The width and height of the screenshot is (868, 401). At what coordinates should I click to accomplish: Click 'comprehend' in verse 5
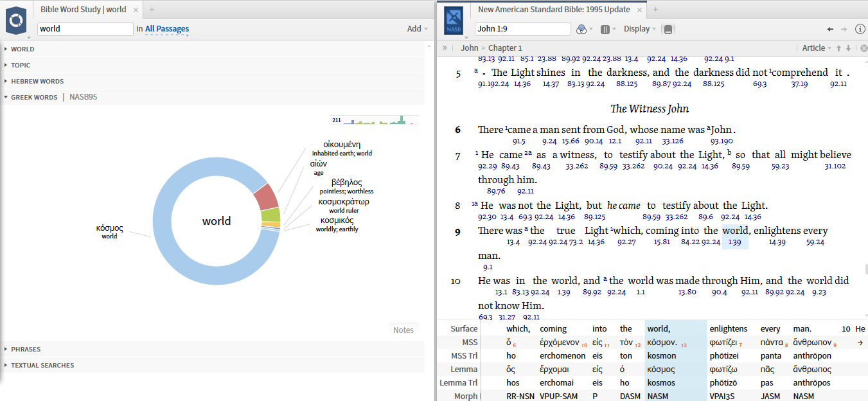800,73
